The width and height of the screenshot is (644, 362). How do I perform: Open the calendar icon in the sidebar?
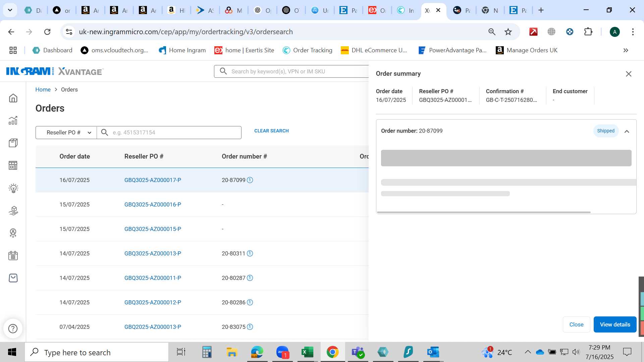tap(13, 255)
